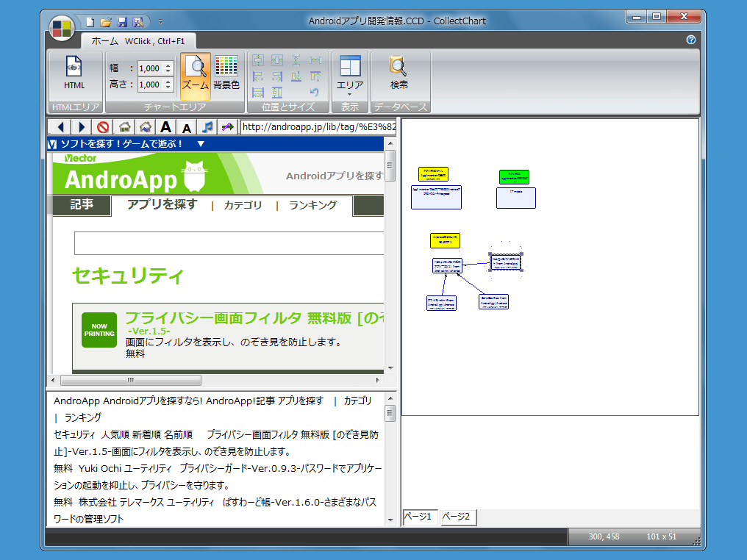Screen dimensions: 747x560
Task: Click the 101 x 51 size in status bar
Action: coord(661,536)
